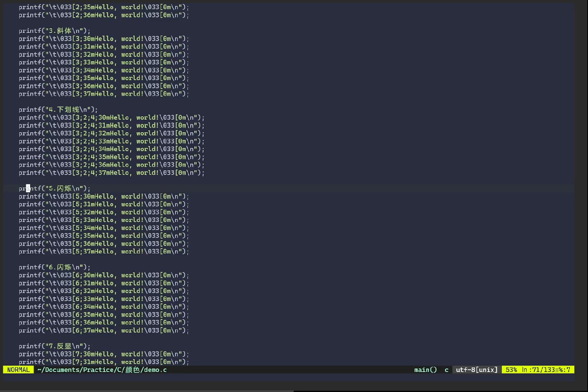Viewport: 588px width, 392px height.
Task: Click the code line containing "[7;30mHello"
Action: click(x=104, y=354)
